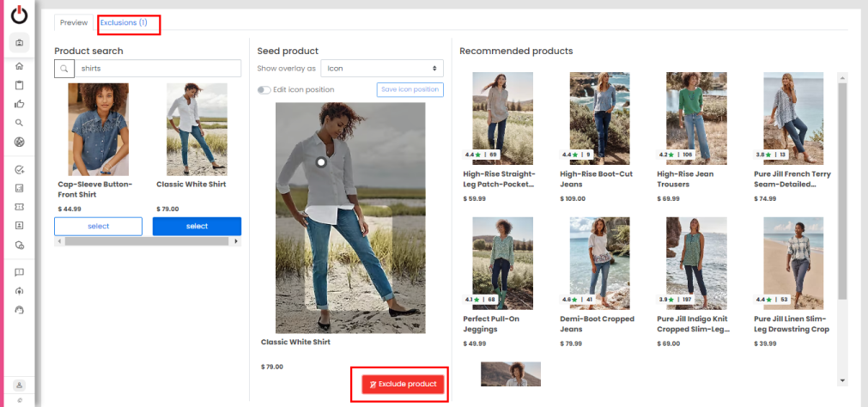Open the clipboard icon in sidebar
868x407 pixels.
pyautogui.click(x=19, y=85)
